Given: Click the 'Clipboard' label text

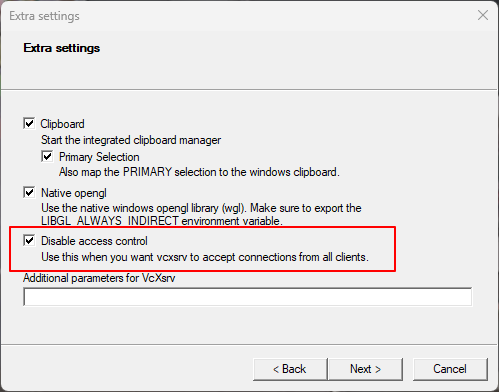Looking at the screenshot, I should click(x=62, y=124).
